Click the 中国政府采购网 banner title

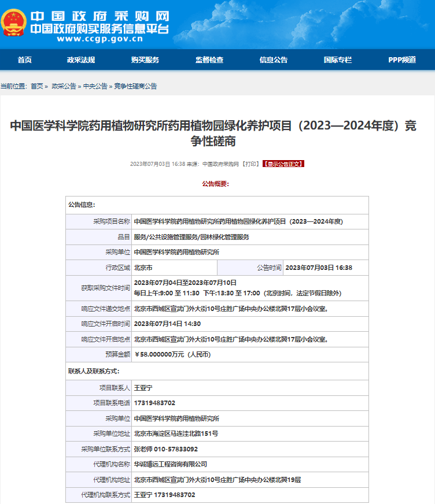coord(99,16)
